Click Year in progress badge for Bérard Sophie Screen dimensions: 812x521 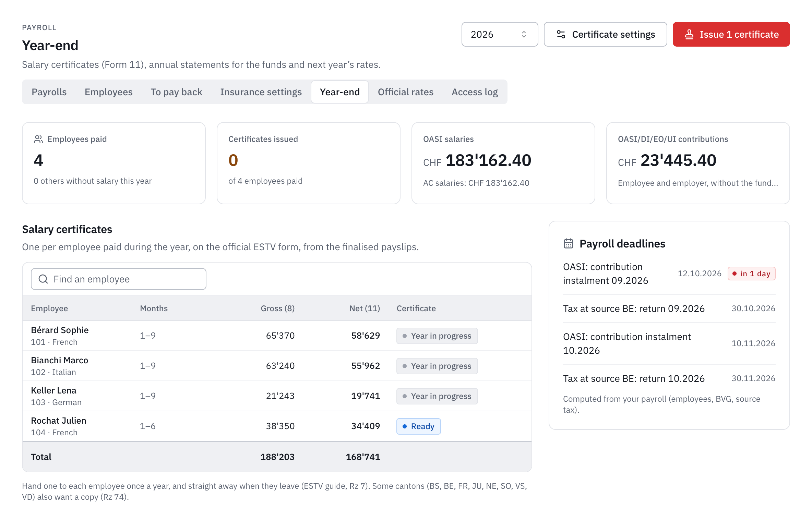437,336
